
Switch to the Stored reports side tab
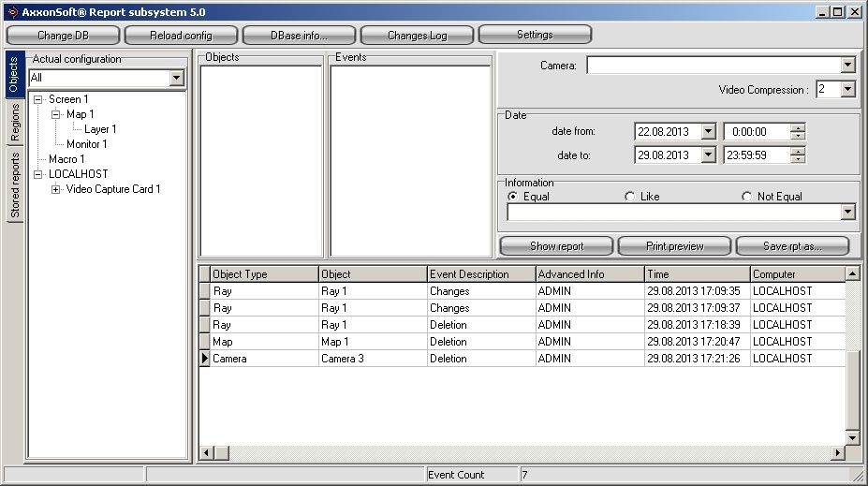15,186
